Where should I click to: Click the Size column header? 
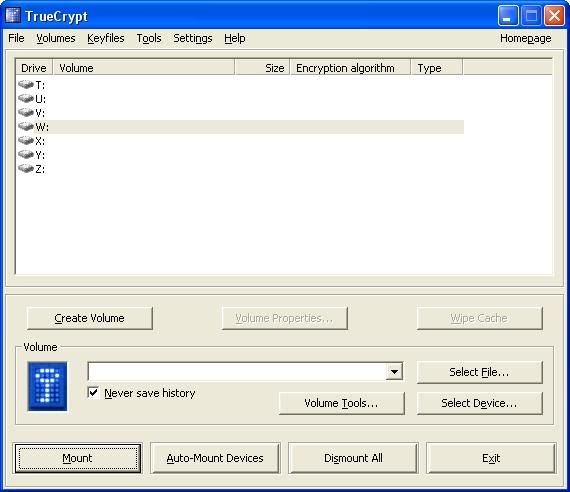tap(262, 68)
